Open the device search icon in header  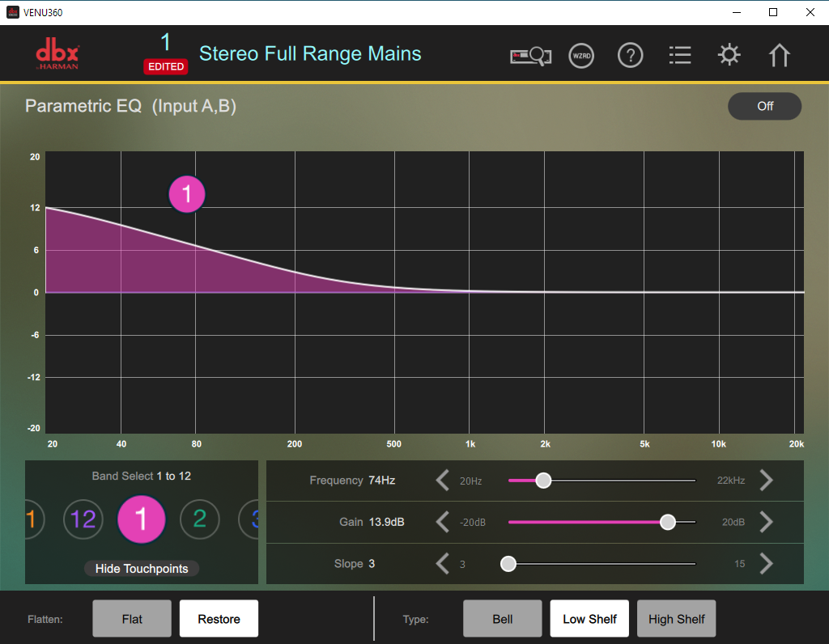point(530,56)
